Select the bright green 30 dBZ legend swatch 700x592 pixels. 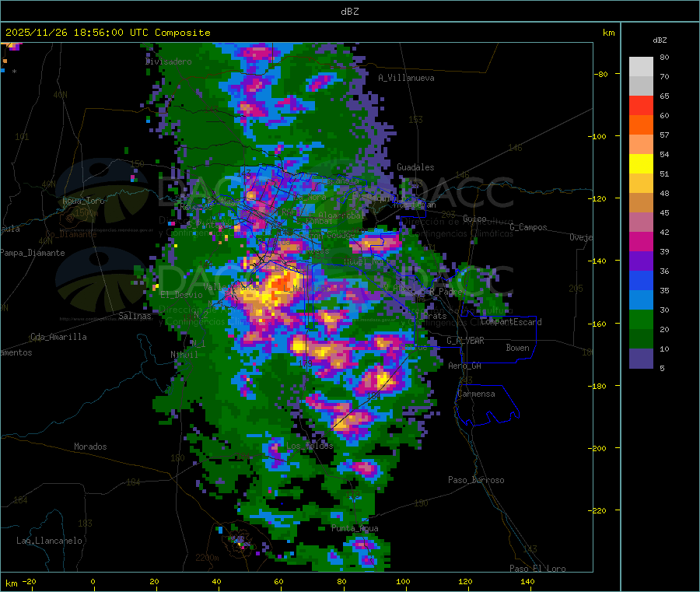click(641, 320)
